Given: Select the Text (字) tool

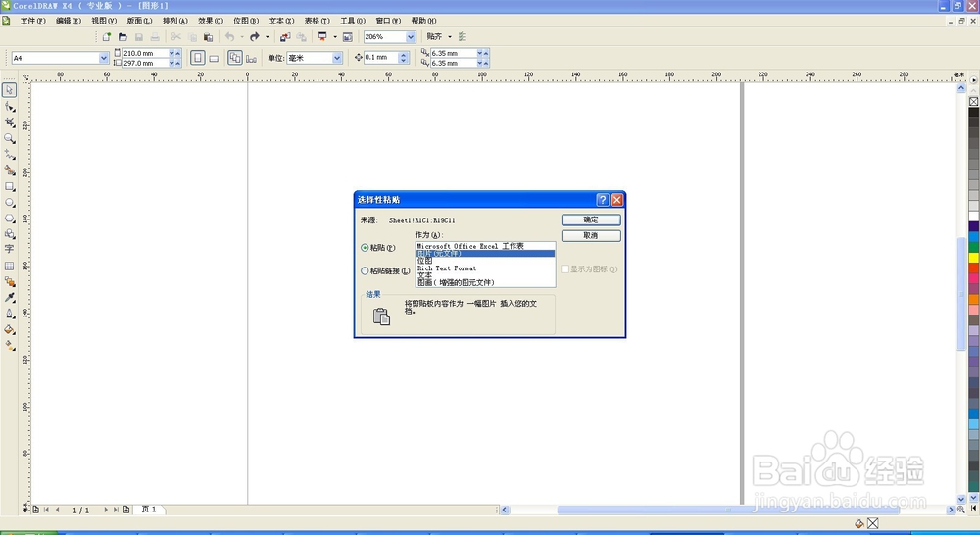Looking at the screenshot, I should pyautogui.click(x=10, y=249).
